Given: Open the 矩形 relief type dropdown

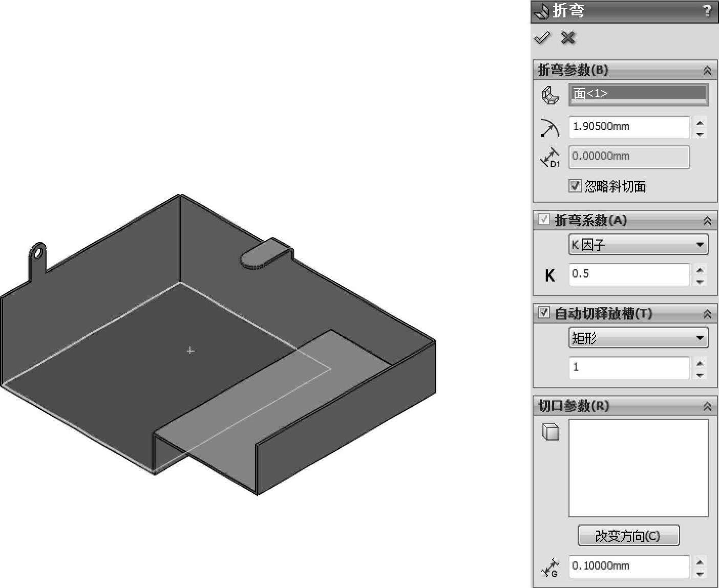Looking at the screenshot, I should pyautogui.click(x=638, y=338).
